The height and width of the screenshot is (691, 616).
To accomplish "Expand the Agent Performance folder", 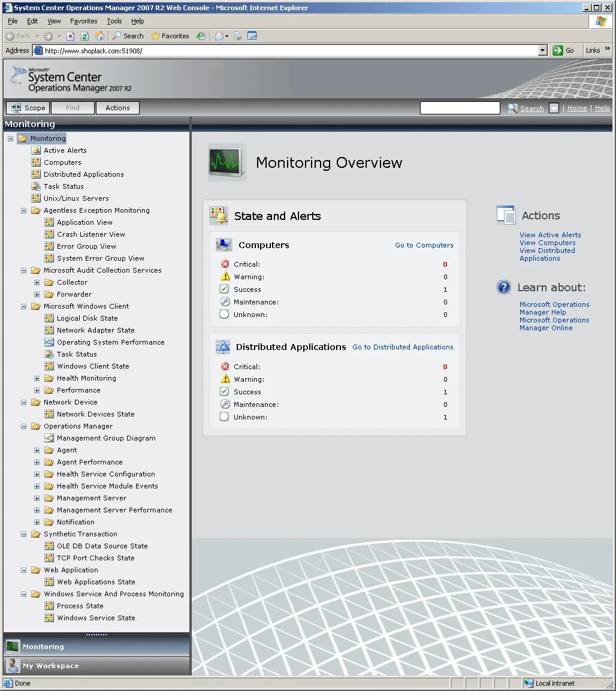I will [37, 462].
